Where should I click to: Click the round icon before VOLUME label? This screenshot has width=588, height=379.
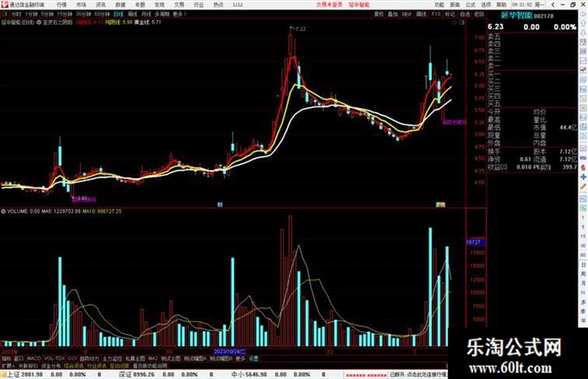[x=3, y=212]
